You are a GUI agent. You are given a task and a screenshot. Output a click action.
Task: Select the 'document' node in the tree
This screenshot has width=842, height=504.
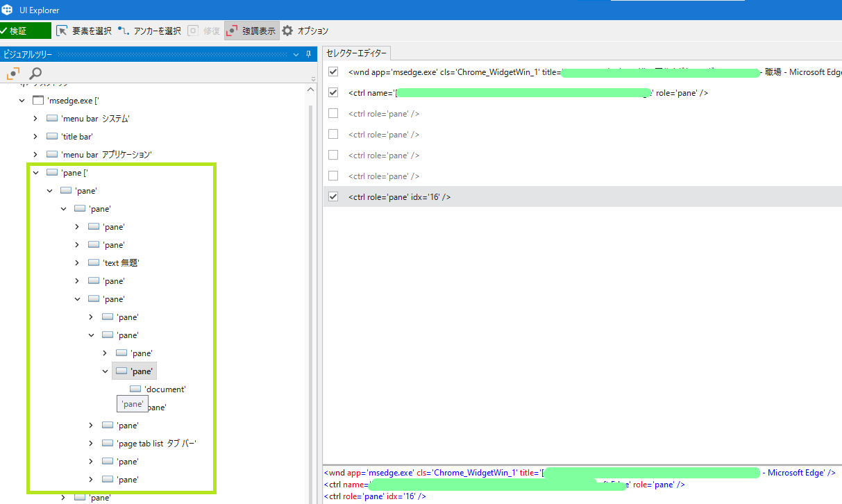pyautogui.click(x=165, y=389)
